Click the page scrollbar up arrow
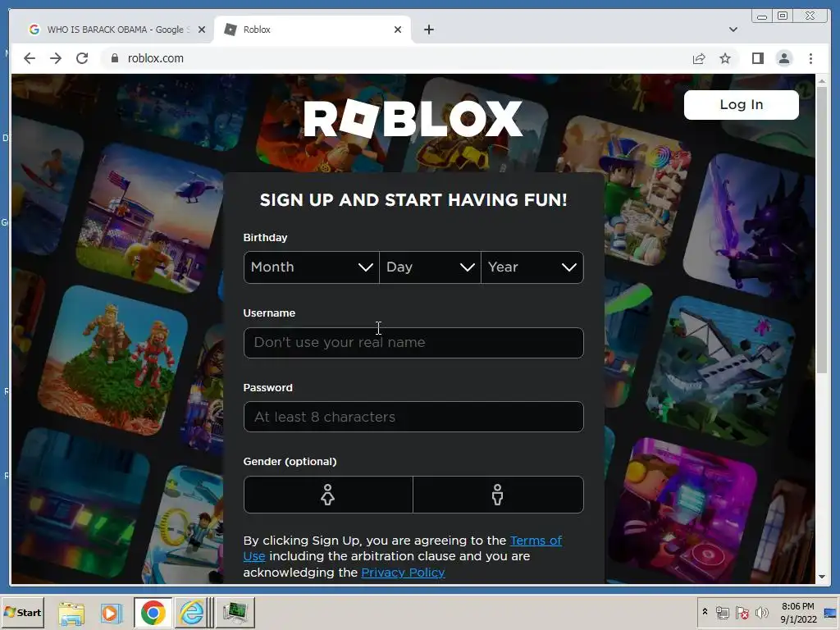 pos(822,81)
